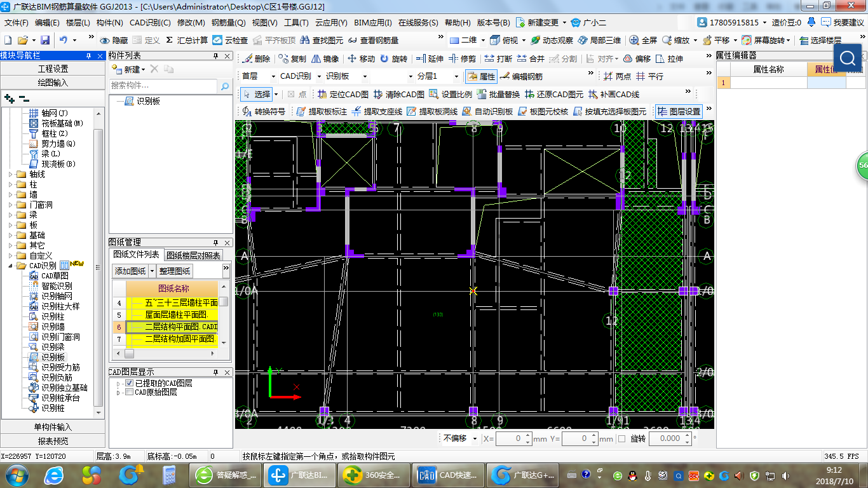Select the 旋转 rotate tool
Image resolution: width=868 pixels, height=488 pixels.
coord(393,58)
